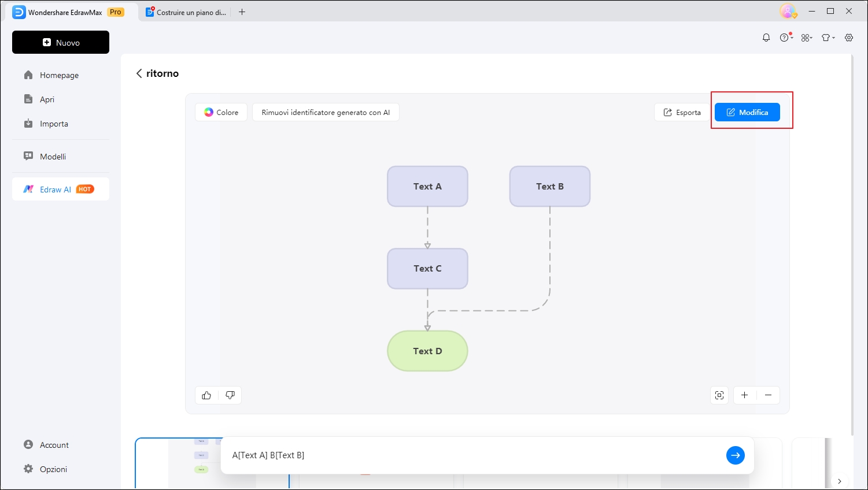Click the AI prompt text field

[x=471, y=455]
